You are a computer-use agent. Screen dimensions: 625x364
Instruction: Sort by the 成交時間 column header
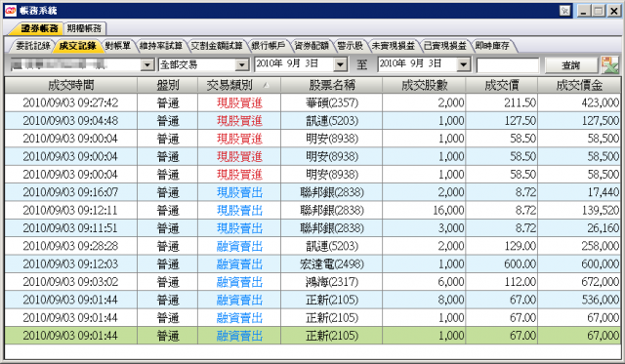tap(70, 85)
